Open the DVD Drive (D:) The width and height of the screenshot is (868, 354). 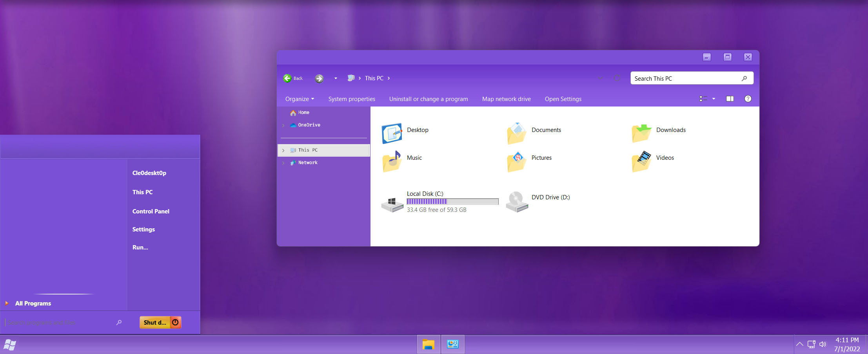[x=550, y=197]
